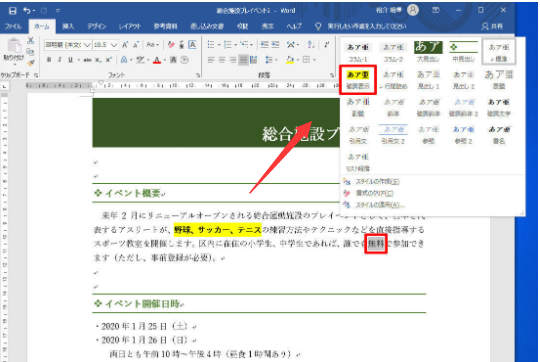Apply the 強調表示 yellow highlight style
The height and width of the screenshot is (362, 540).
[x=358, y=80]
